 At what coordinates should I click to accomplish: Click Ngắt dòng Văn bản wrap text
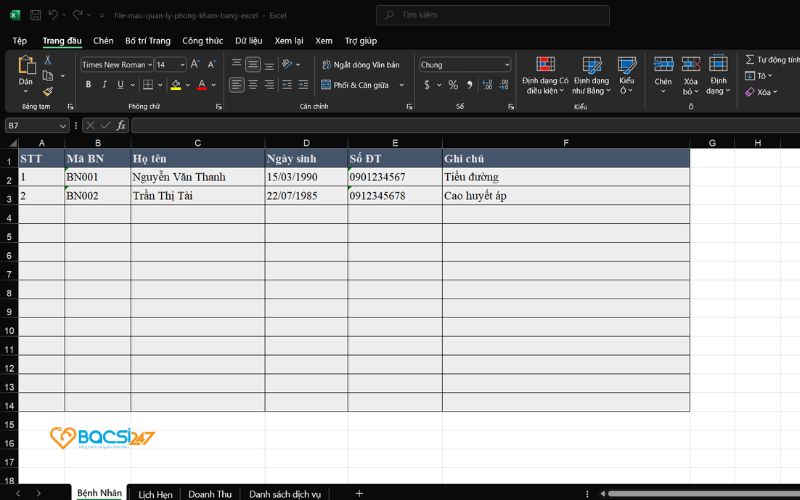[x=361, y=65]
